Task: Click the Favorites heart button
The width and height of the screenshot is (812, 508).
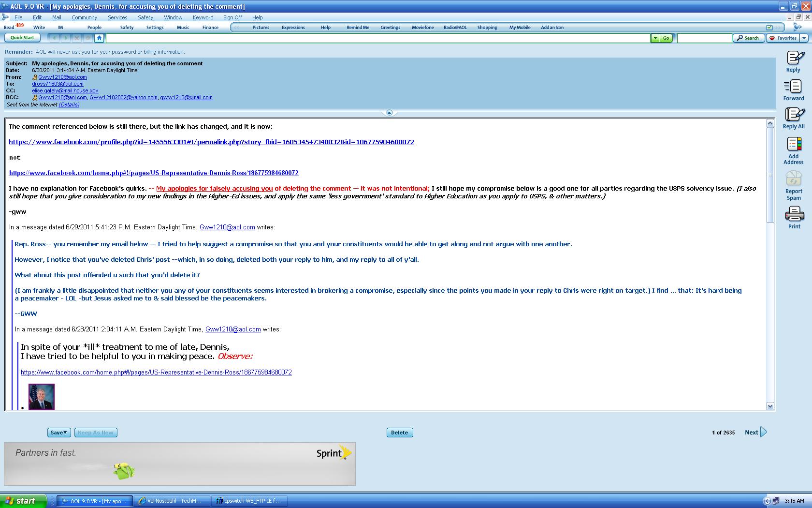Action: [x=783, y=38]
